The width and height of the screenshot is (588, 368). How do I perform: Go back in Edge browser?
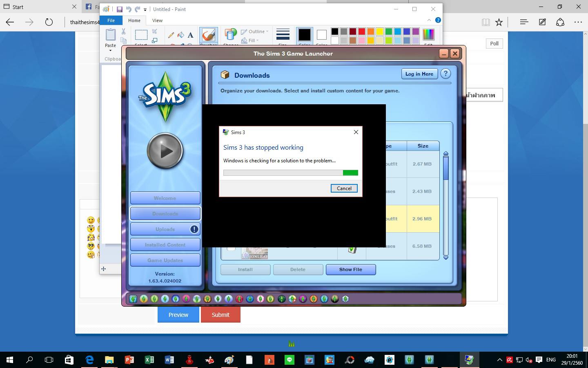10,22
